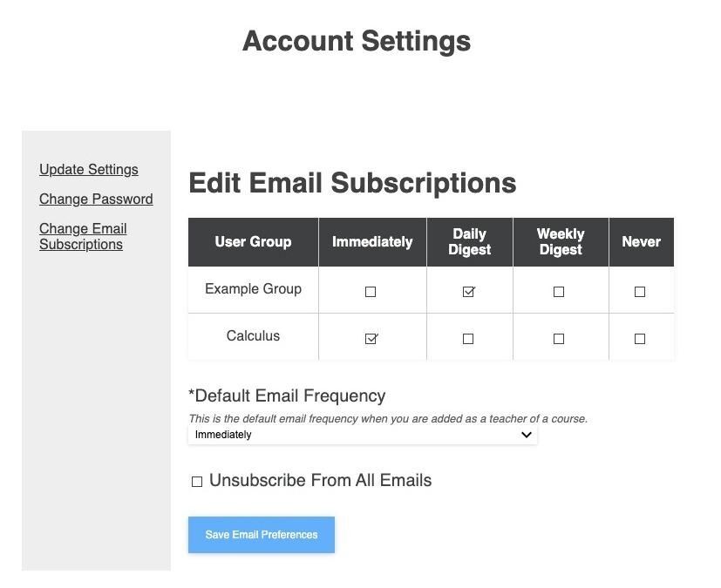Click the Immediately column header

click(x=372, y=242)
